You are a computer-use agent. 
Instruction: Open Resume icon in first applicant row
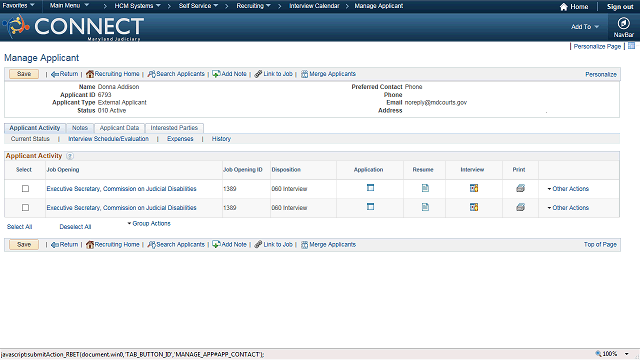click(425, 188)
